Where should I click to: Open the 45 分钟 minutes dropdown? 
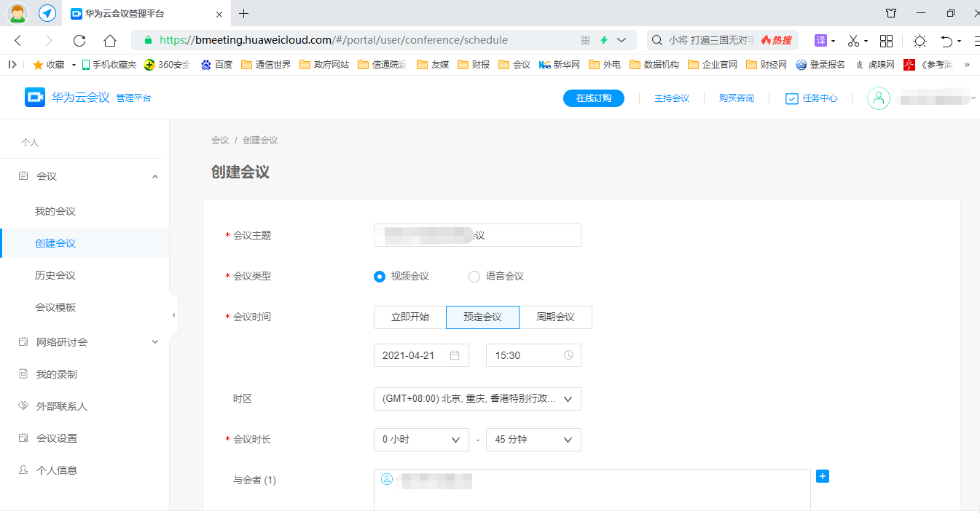pos(533,440)
